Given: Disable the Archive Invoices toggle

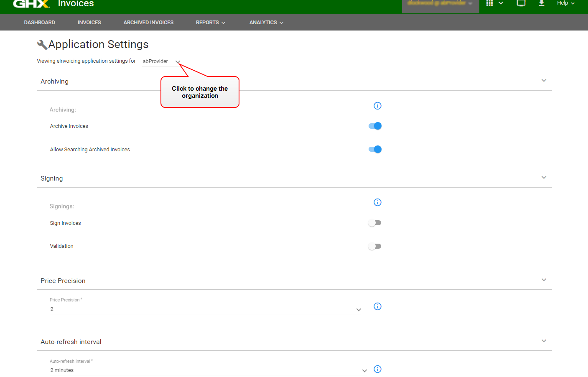Looking at the screenshot, I should [x=375, y=126].
